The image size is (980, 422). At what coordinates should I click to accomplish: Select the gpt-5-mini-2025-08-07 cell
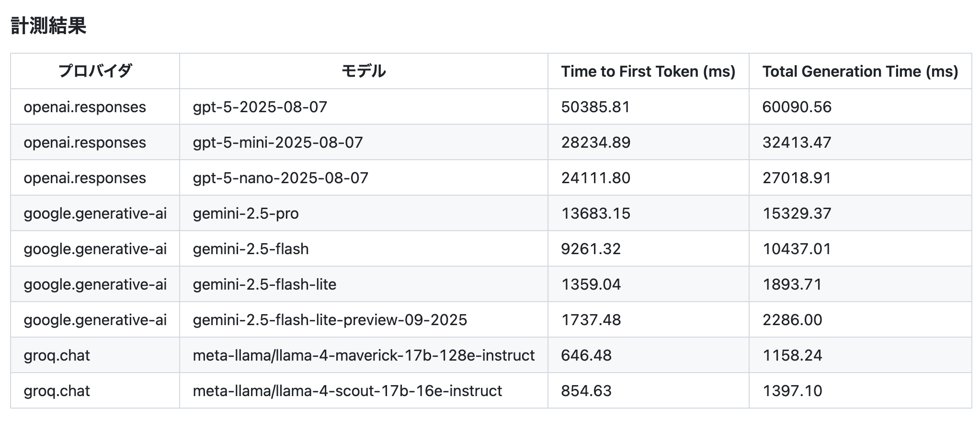(x=278, y=142)
